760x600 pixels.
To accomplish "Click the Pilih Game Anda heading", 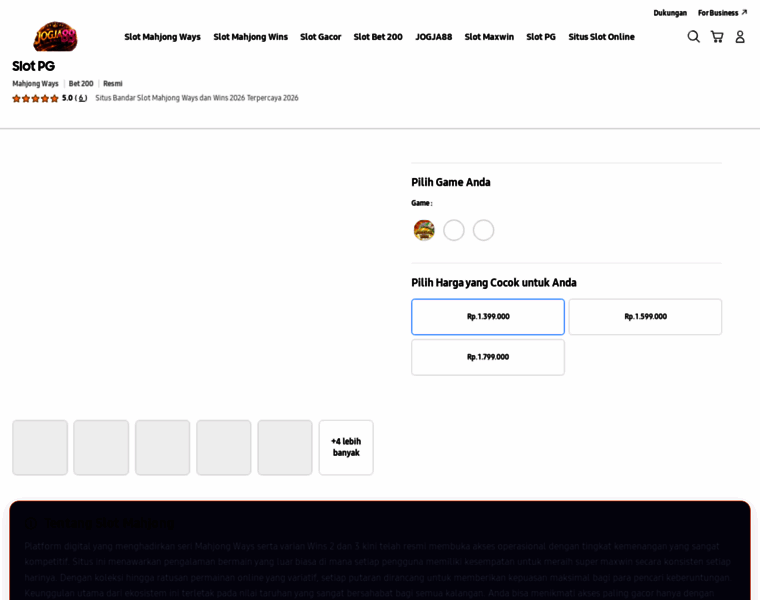I will (451, 182).
